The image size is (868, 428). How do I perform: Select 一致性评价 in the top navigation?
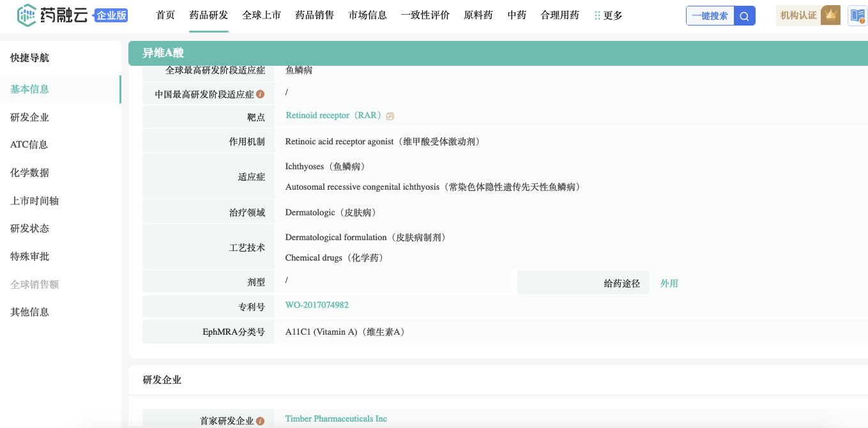click(x=425, y=15)
